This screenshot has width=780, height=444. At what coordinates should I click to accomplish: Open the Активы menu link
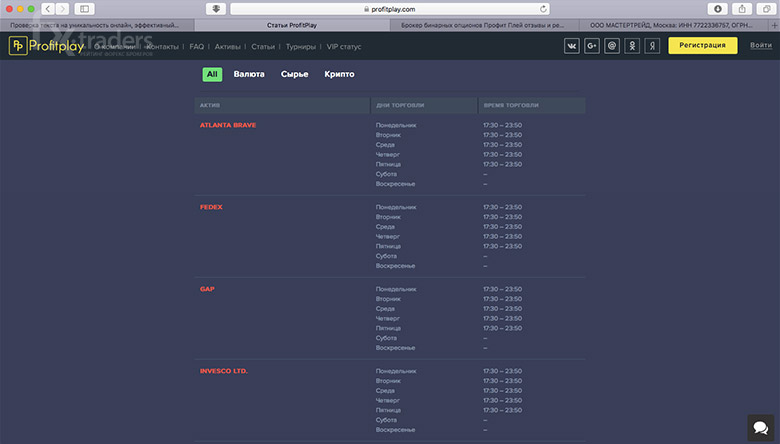tap(227, 47)
